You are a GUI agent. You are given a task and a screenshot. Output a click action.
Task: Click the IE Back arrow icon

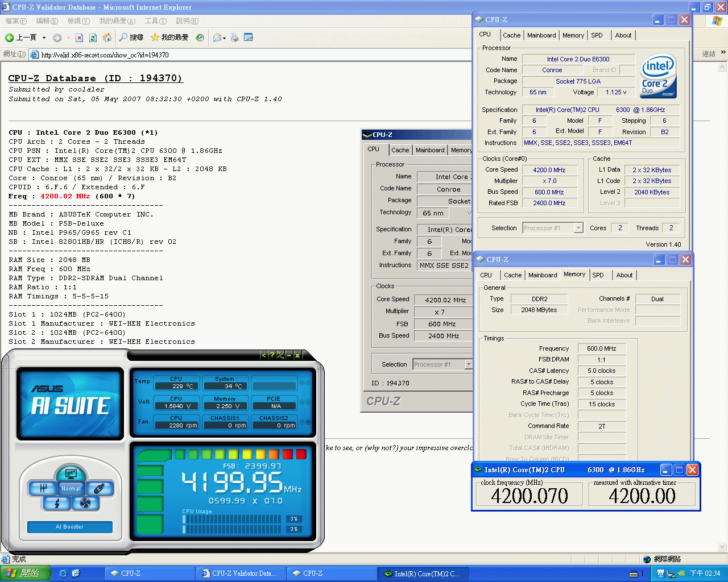coord(9,38)
